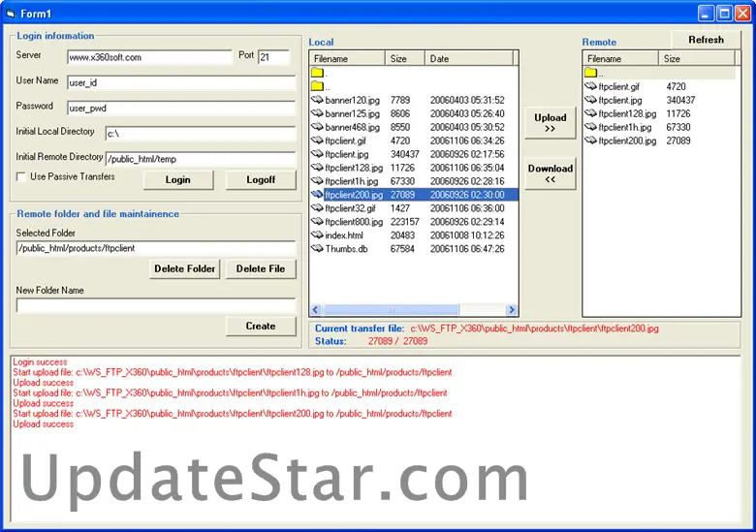The image size is (756, 532).
Task: Click the parent (..) folder icon in Local list
Action: 317,86
